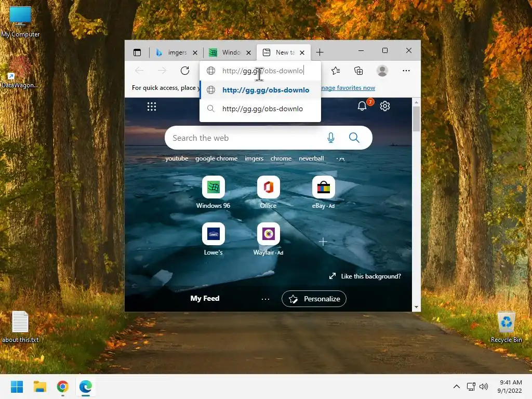Open File Explorer from the taskbar
Viewport: 532px width, 399px height.
coord(39,387)
